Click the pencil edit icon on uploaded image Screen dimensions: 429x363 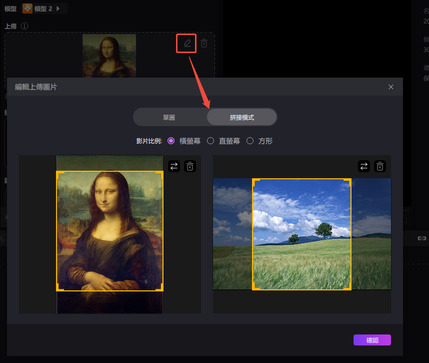coord(187,43)
